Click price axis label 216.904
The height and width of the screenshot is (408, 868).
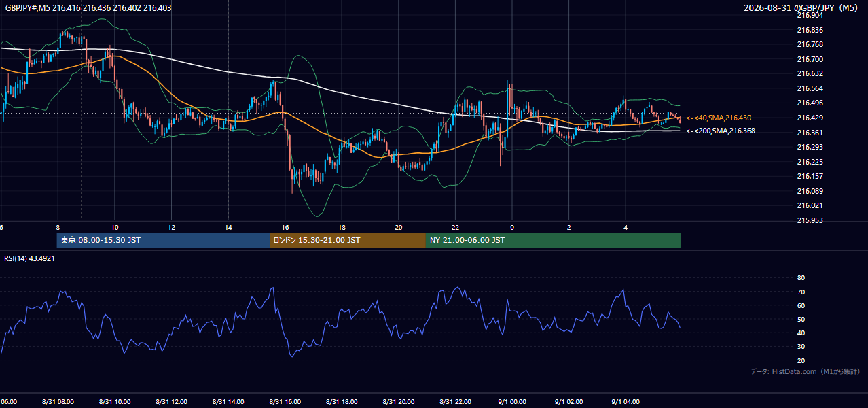click(x=810, y=15)
